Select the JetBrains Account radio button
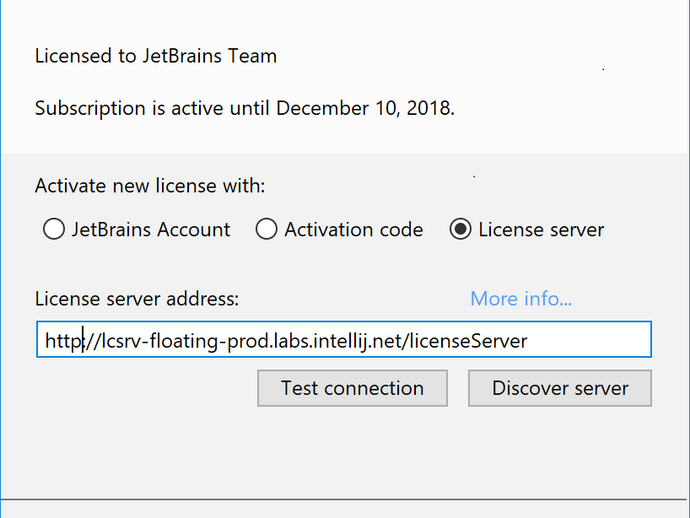This screenshot has width=690, height=518. pos(54,229)
